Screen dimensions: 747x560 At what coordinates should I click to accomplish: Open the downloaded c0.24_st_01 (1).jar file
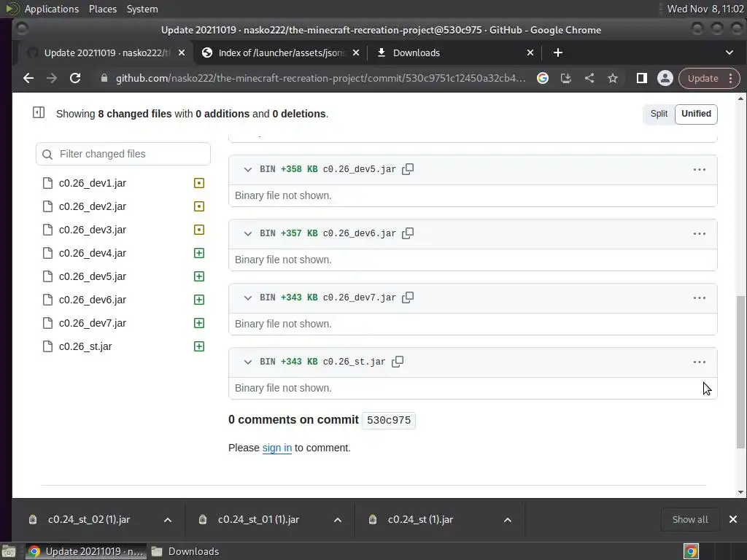[258, 519]
